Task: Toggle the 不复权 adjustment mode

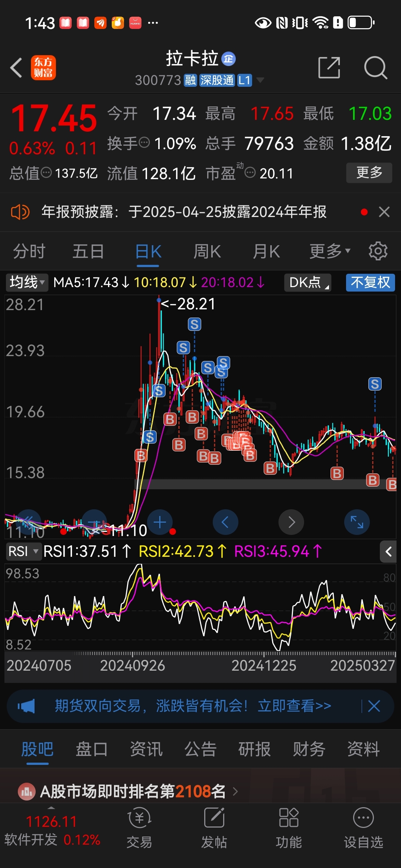Action: (370, 283)
